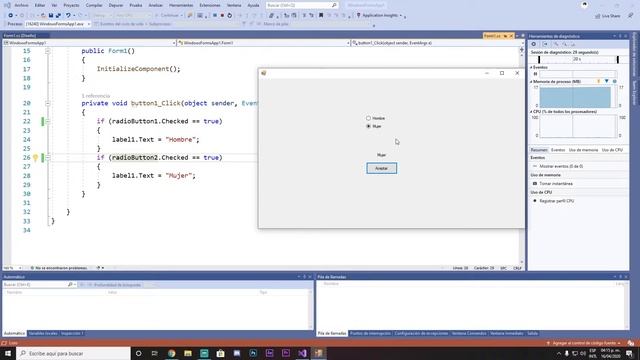Open the Proyecto menu
Screen dimensions: 640x360
[71, 5]
